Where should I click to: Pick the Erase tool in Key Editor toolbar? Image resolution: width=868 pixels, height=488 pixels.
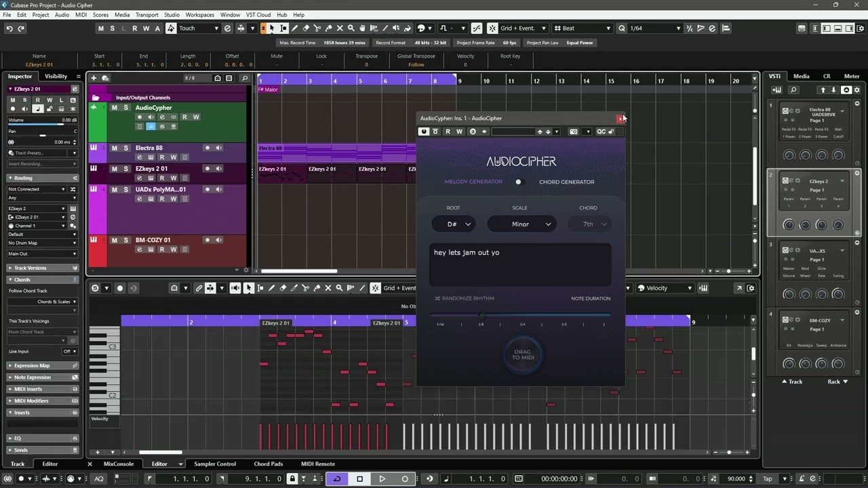point(283,288)
